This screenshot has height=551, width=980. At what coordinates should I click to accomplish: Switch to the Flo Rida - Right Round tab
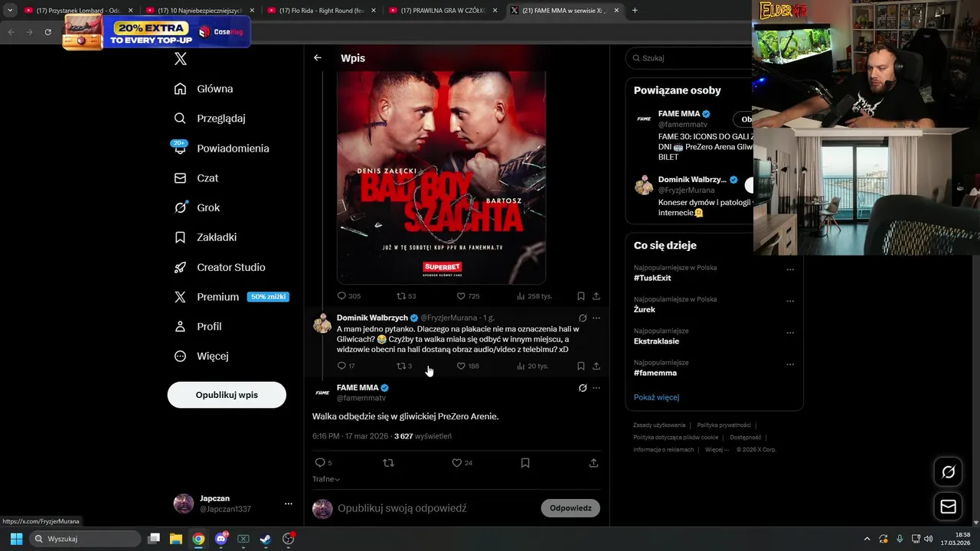point(320,11)
